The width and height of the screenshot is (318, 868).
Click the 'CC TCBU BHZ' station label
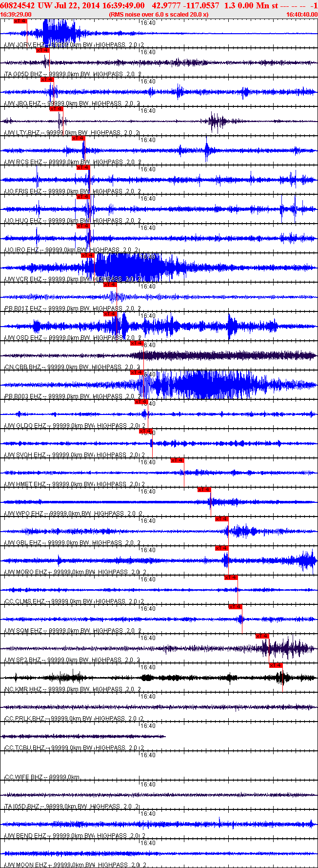[25, 748]
